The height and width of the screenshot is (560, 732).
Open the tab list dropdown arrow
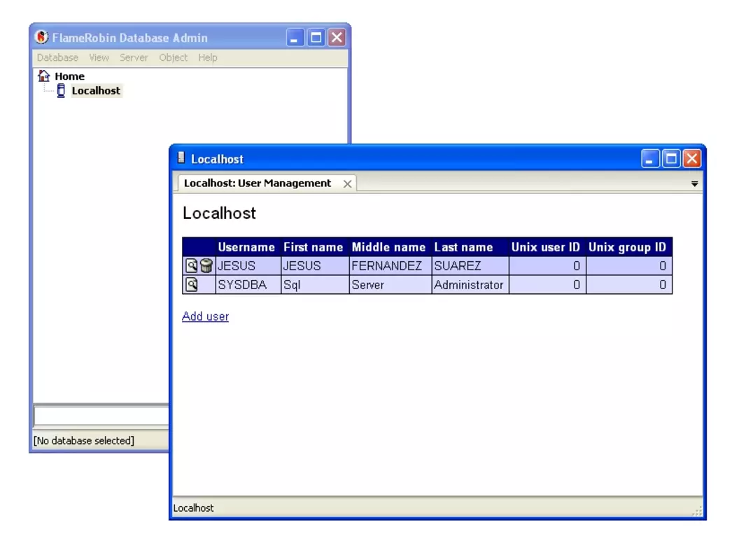coord(694,184)
